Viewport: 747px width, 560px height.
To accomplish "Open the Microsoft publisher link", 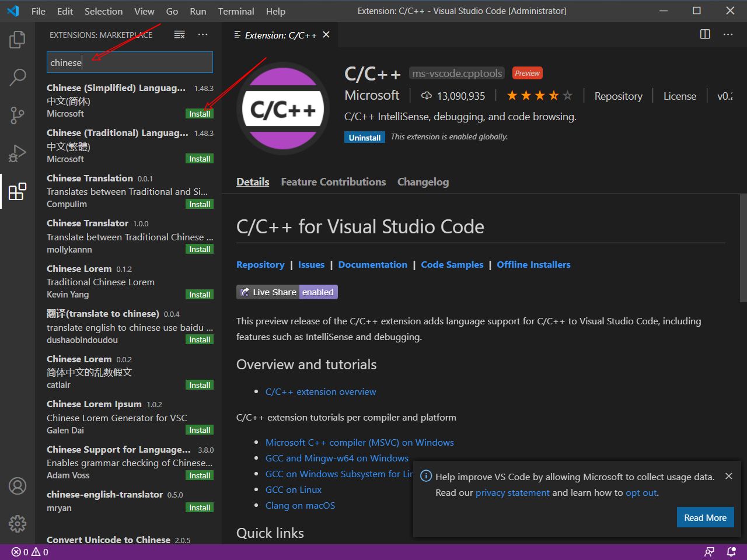I will click(x=372, y=95).
